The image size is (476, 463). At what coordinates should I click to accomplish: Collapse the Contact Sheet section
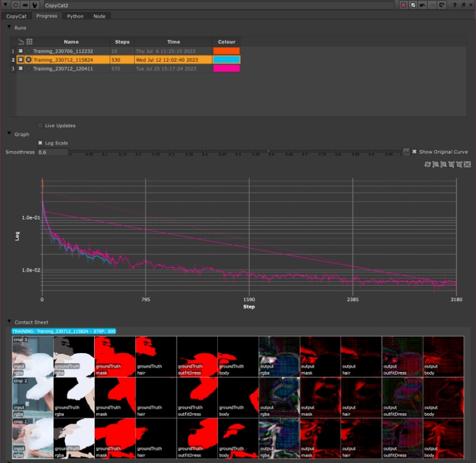point(9,322)
